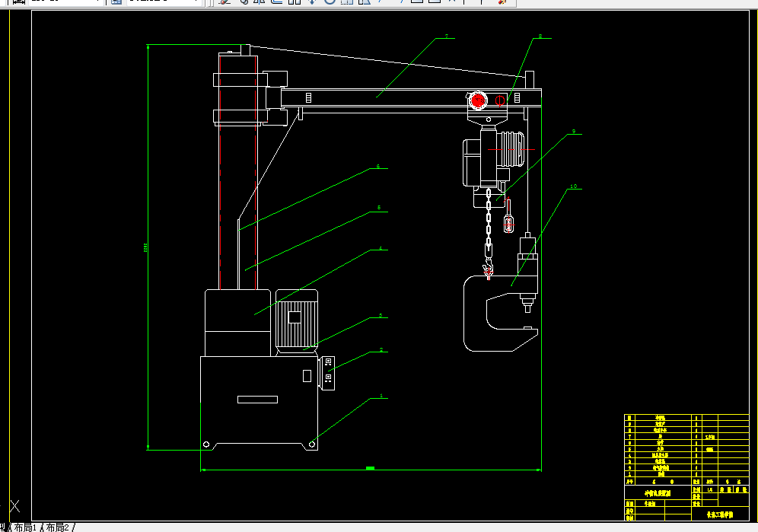Select the solid red circle on trolley
This screenshot has height=532, width=758.
pyautogui.click(x=478, y=100)
